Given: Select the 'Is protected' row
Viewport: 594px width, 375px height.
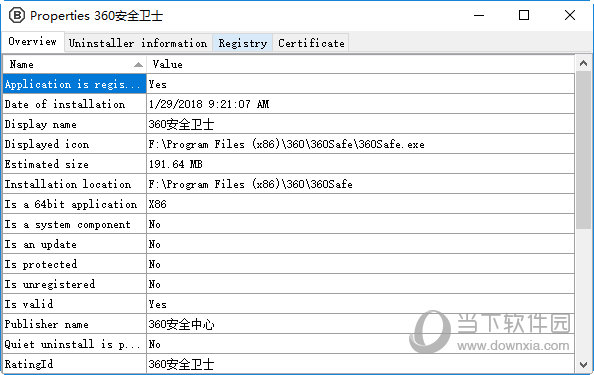Looking at the screenshot, I should (289, 264).
